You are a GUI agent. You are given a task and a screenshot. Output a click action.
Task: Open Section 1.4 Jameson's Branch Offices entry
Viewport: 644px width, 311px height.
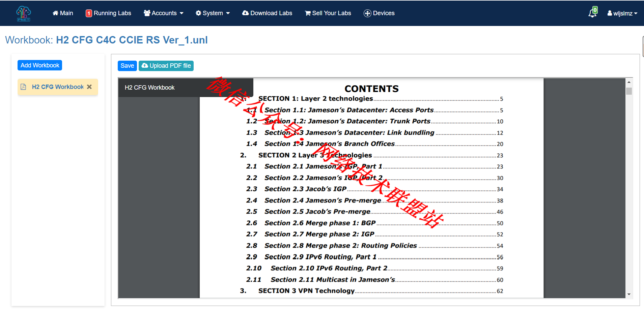pyautogui.click(x=374, y=144)
